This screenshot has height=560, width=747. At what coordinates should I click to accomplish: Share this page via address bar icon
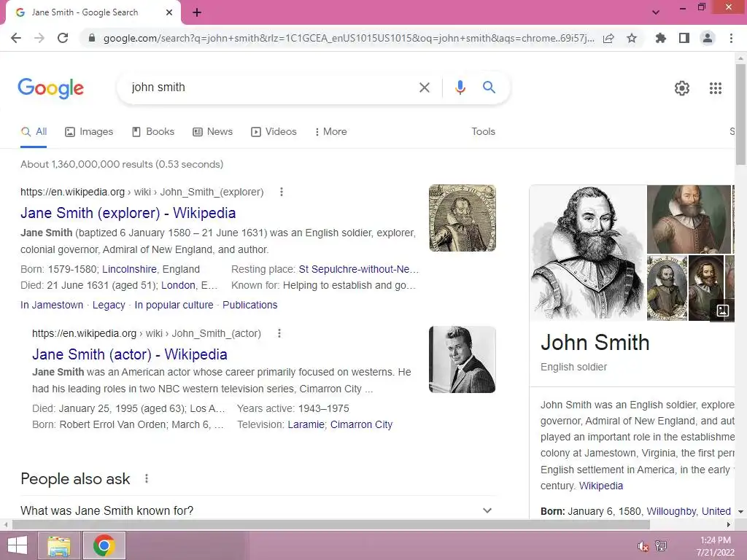click(608, 38)
